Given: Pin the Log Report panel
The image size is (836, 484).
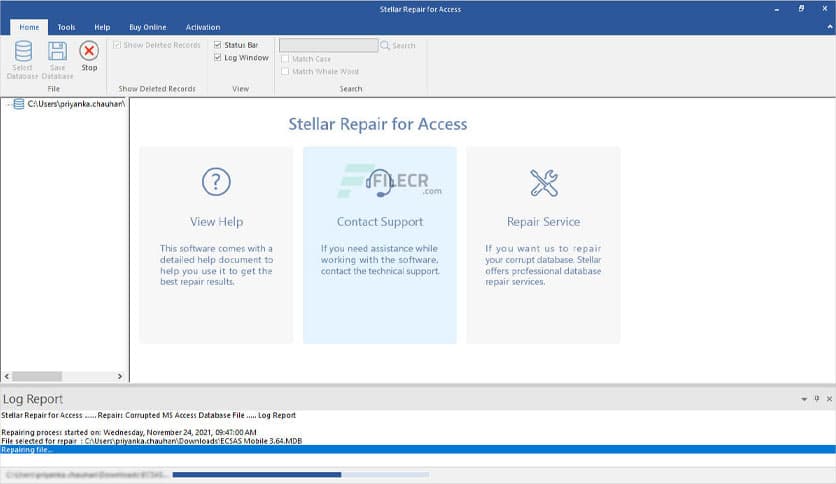Looking at the screenshot, I should 817,399.
